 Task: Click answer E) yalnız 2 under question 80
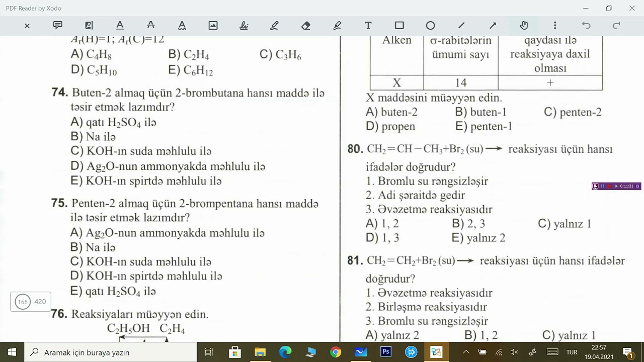coord(478,238)
